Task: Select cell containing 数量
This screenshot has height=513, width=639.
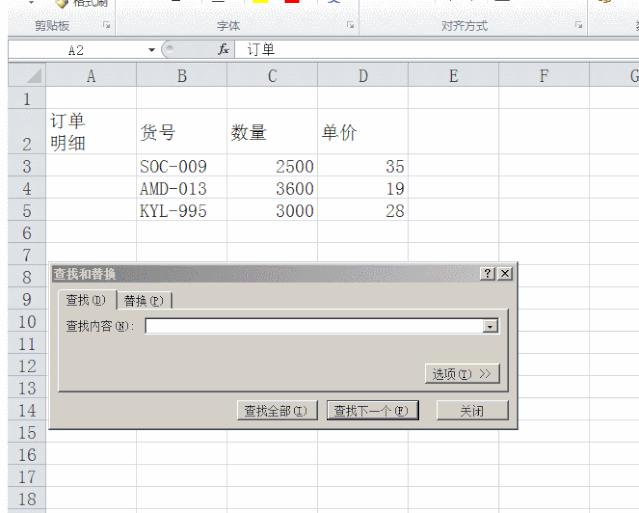Action: (272, 132)
